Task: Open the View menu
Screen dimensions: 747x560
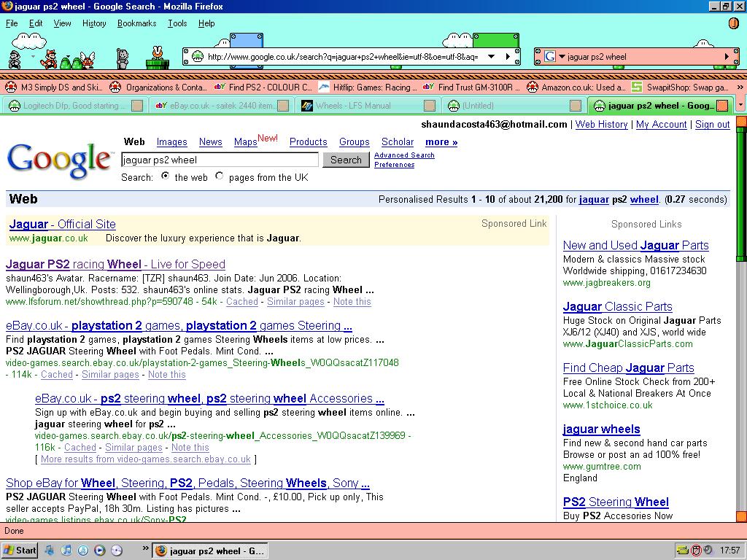Action: 62,23
